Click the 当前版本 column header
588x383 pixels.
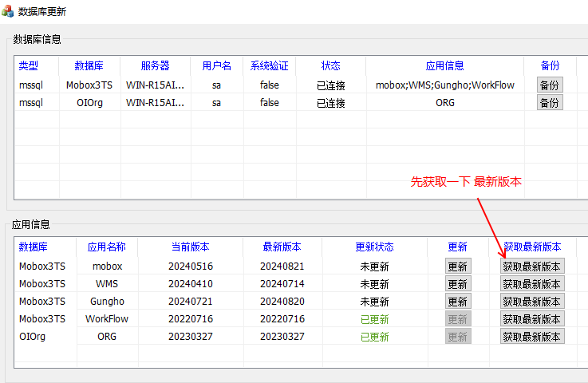(191, 247)
